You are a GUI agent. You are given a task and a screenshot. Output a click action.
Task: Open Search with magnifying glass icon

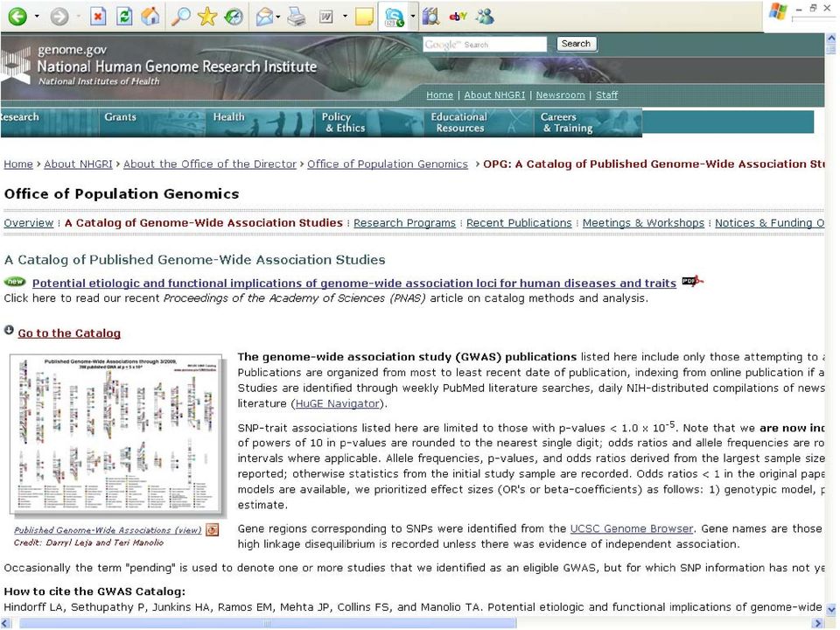point(180,17)
